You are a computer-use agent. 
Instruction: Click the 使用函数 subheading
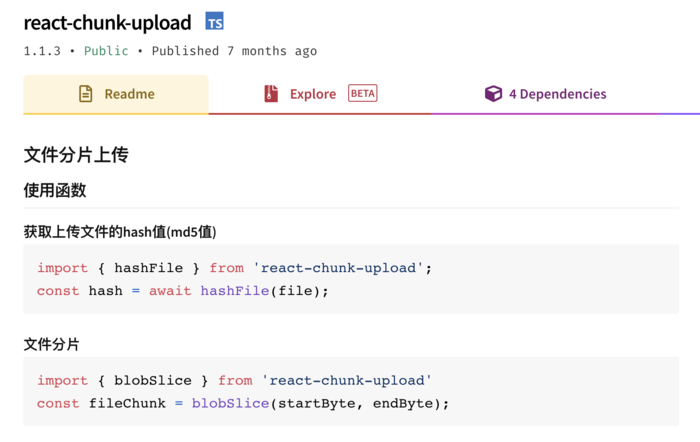(55, 190)
